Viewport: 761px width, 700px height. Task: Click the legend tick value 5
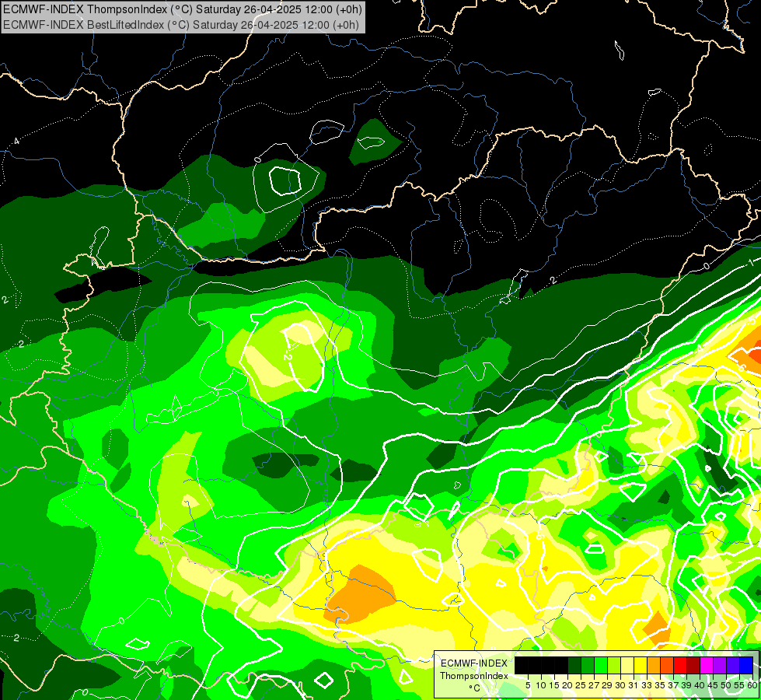[528, 685]
